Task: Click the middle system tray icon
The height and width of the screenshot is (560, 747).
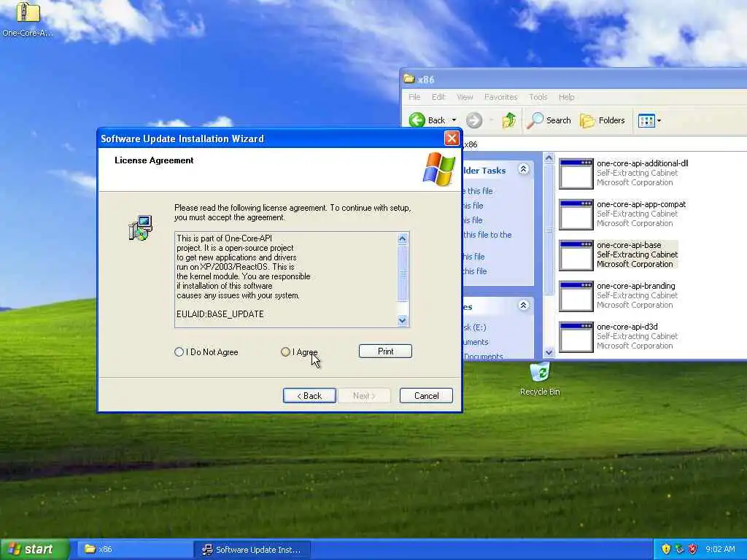Action: coord(679,549)
